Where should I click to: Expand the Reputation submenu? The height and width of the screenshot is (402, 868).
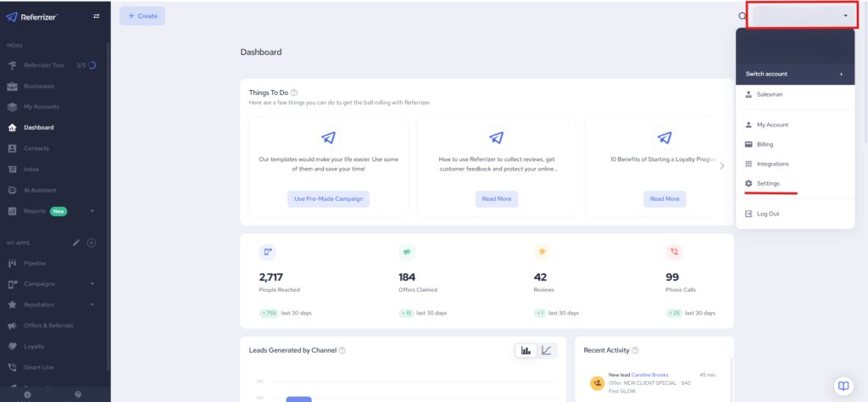coord(92,304)
